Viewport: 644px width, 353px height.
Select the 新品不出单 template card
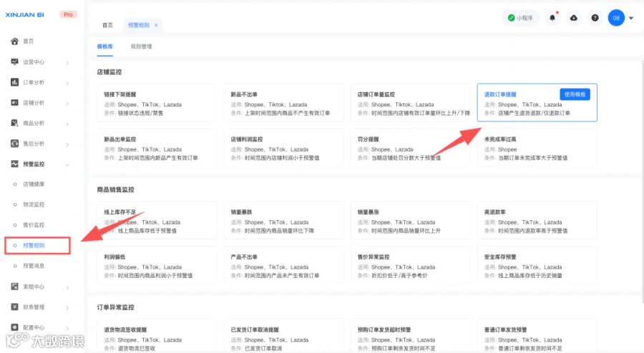tap(284, 103)
